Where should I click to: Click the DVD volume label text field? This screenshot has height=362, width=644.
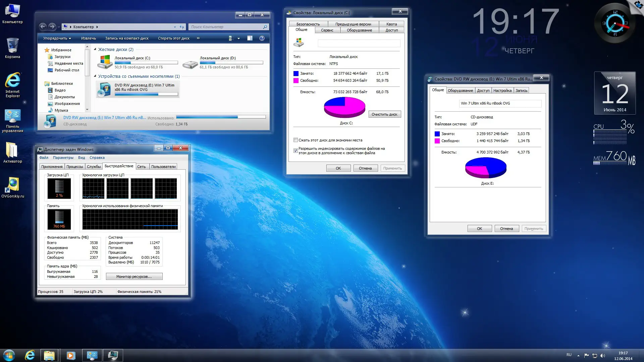tap(500, 103)
